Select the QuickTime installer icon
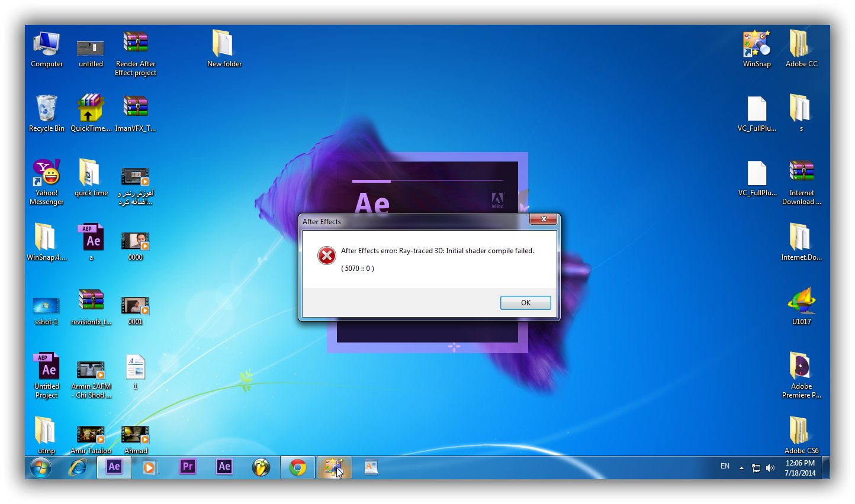The image size is (855, 504). [x=91, y=114]
